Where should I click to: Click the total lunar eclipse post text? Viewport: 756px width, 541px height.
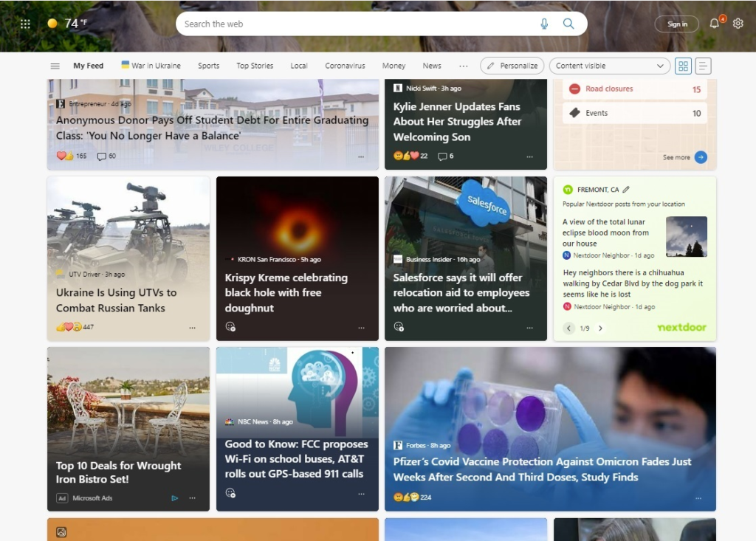(605, 233)
